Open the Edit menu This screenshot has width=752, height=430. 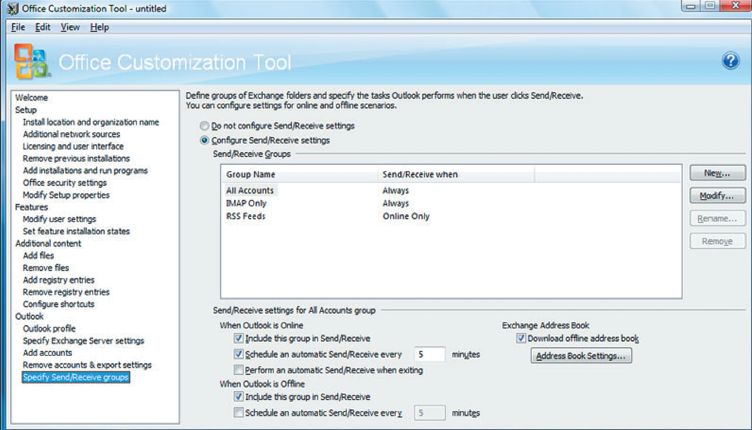(44, 27)
